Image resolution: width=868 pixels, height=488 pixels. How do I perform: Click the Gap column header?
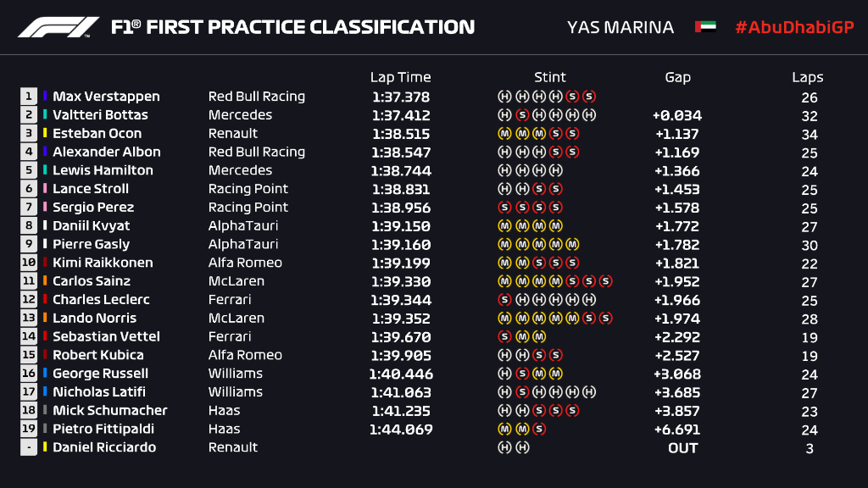677,77
